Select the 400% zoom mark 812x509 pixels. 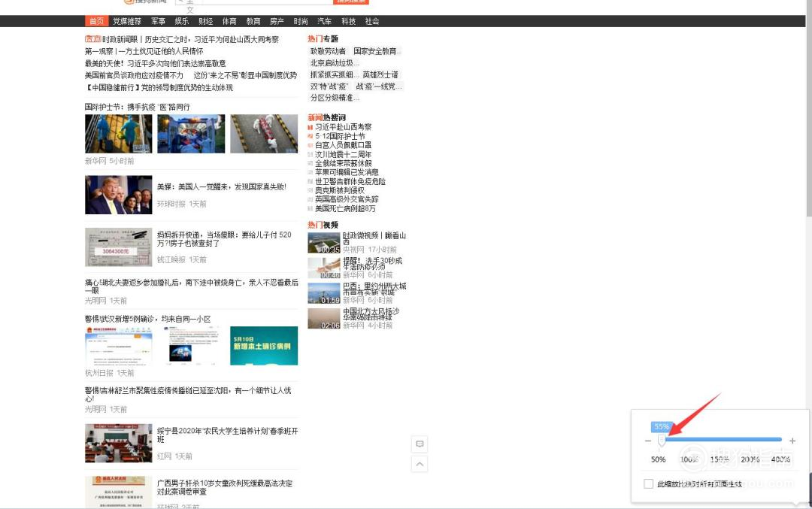point(780,459)
